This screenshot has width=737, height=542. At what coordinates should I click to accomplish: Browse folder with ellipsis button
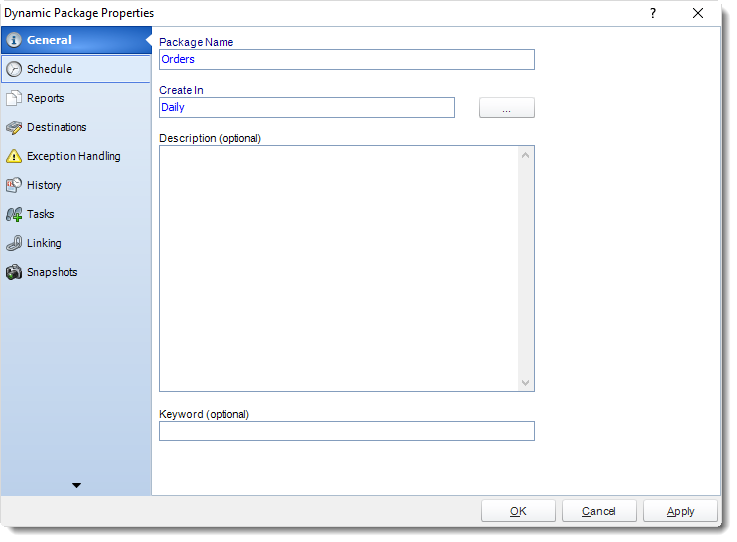[507, 108]
